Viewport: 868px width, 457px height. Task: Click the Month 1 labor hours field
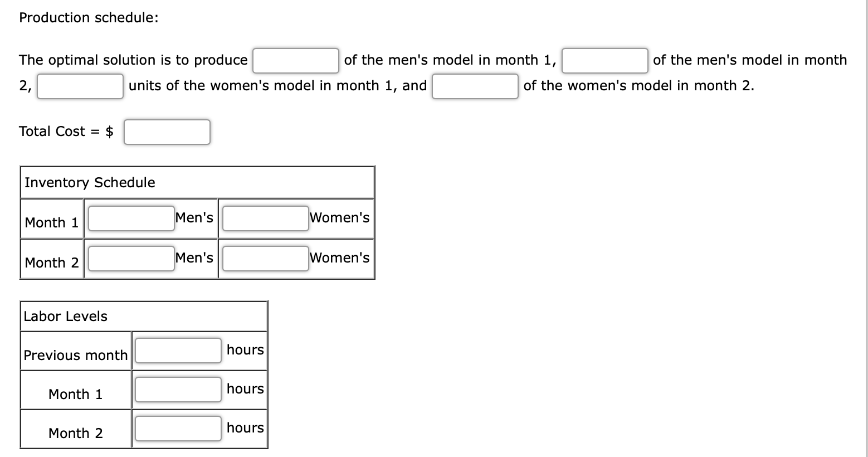coord(177,389)
